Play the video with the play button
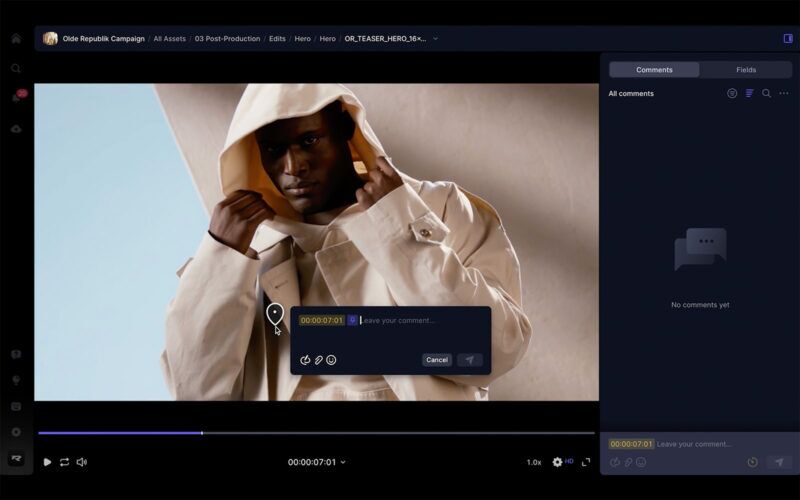This screenshot has height=500, width=800. pyautogui.click(x=47, y=462)
